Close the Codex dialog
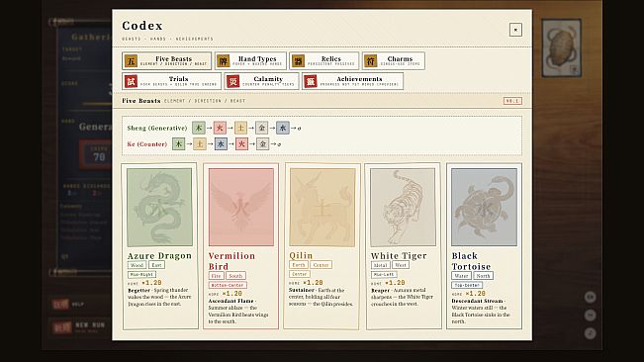 click(515, 30)
